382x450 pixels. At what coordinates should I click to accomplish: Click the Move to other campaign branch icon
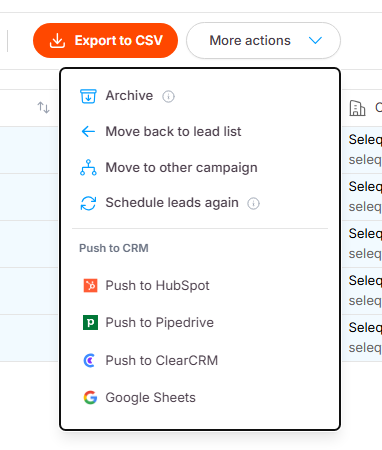point(88,167)
